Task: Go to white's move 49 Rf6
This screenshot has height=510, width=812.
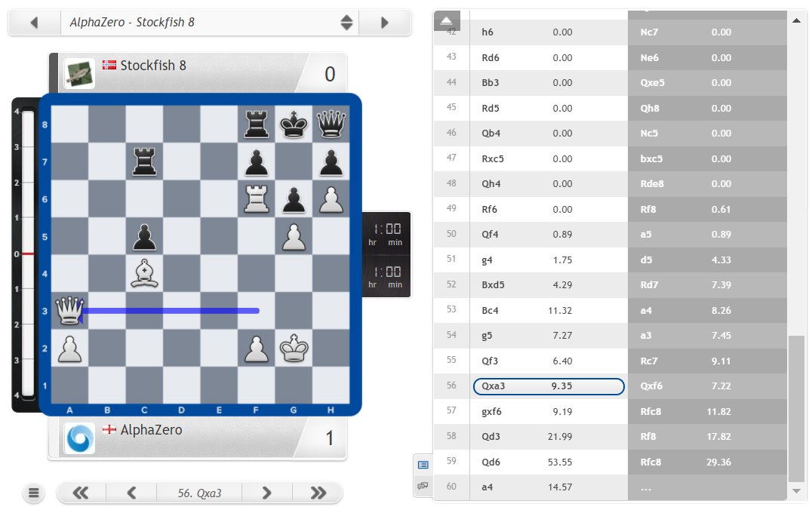Action: 549,209
